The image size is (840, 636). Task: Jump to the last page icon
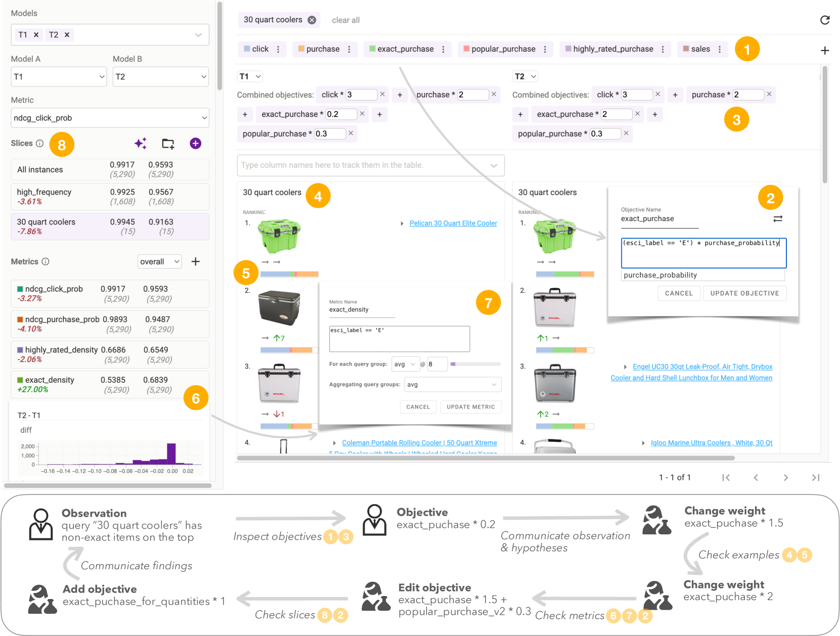click(x=815, y=477)
